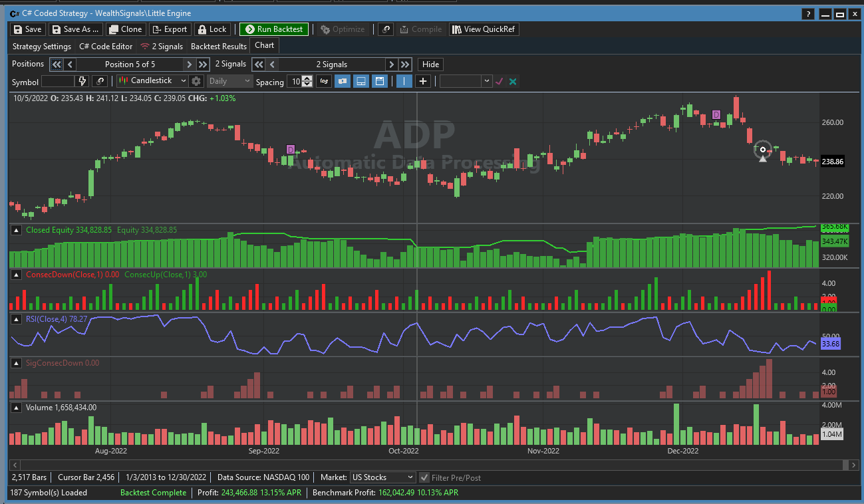Open the Candlestick chart style dropdown
Image resolution: width=864 pixels, height=504 pixels.
(152, 81)
